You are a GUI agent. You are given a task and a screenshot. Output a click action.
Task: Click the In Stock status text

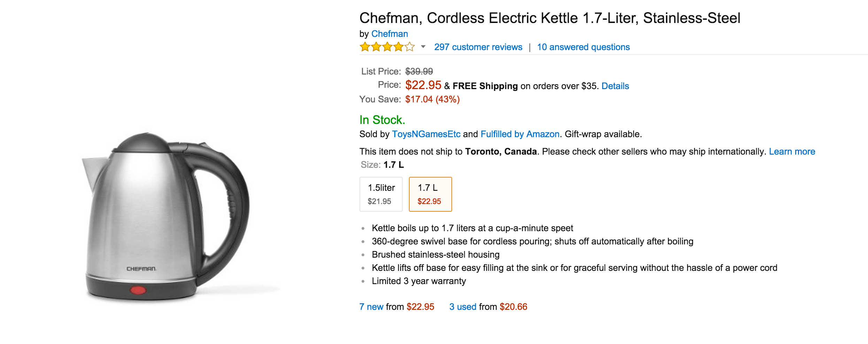[382, 120]
